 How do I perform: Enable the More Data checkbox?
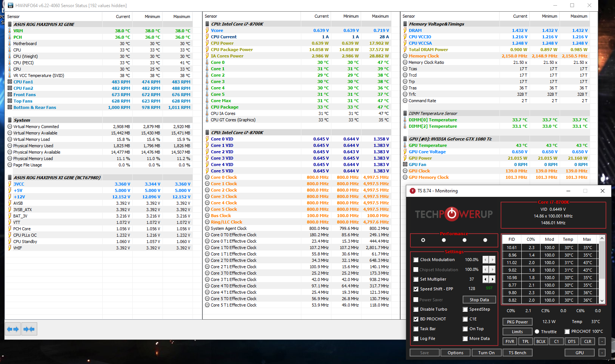click(465, 339)
